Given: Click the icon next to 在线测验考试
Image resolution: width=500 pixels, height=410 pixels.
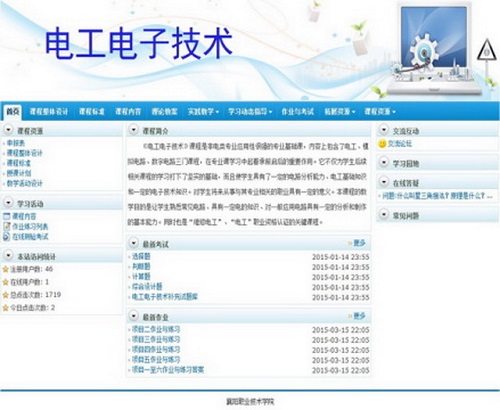Looking at the screenshot, I should pyautogui.click(x=6, y=237).
